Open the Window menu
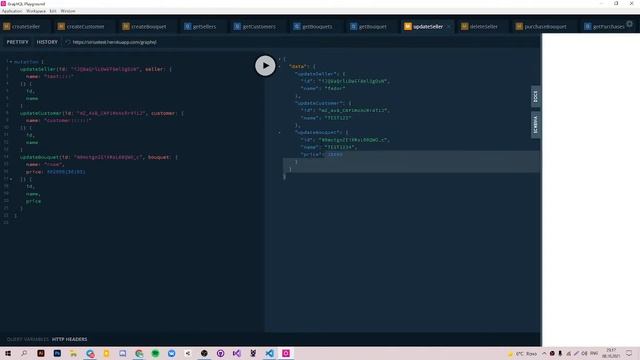 coord(68,11)
